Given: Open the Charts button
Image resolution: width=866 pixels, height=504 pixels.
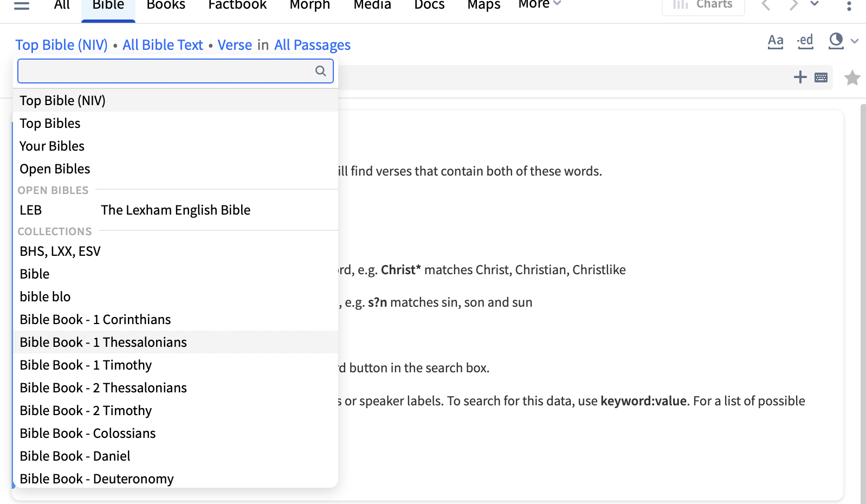Looking at the screenshot, I should [x=703, y=5].
